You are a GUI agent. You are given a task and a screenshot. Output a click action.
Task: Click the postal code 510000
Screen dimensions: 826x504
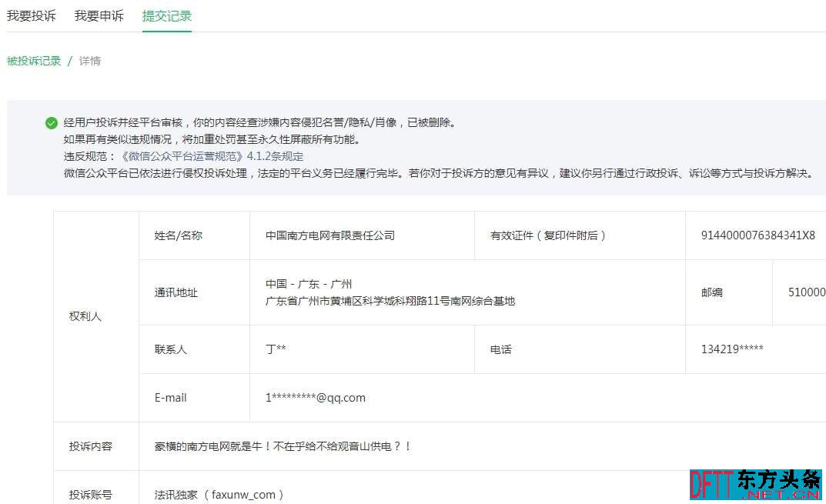click(x=807, y=292)
